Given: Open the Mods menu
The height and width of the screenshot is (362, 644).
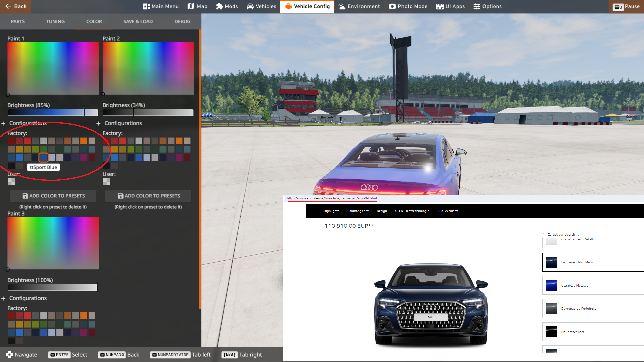Looking at the screenshot, I should click(x=227, y=6).
